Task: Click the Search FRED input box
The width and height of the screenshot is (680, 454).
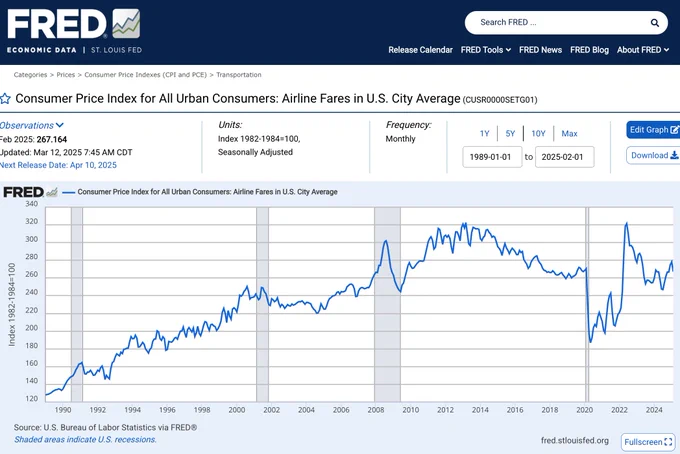Action: pos(559,23)
